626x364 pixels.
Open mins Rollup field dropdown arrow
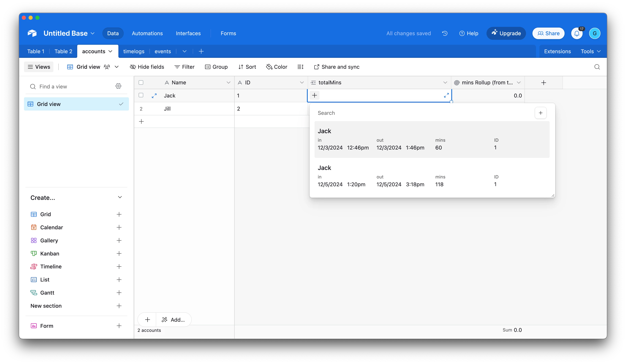[x=518, y=82]
